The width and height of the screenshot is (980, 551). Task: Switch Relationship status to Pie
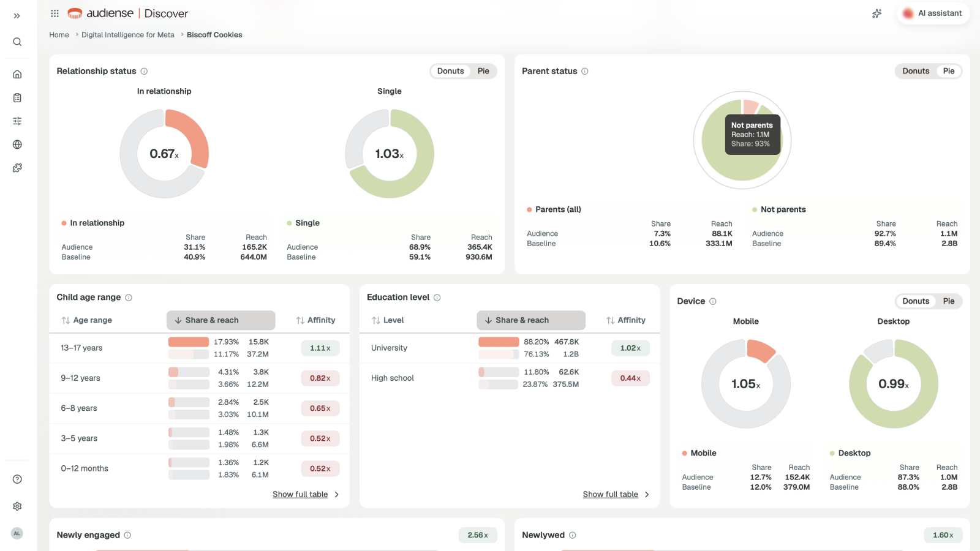(x=483, y=71)
